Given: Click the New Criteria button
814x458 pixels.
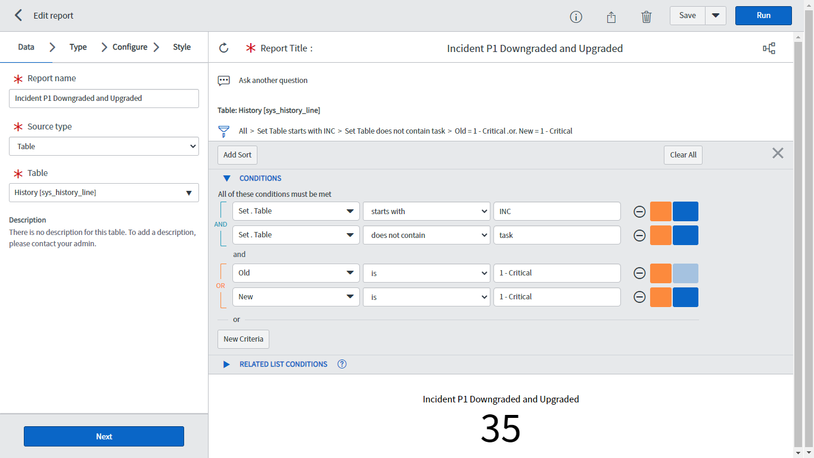Looking at the screenshot, I should (x=243, y=339).
